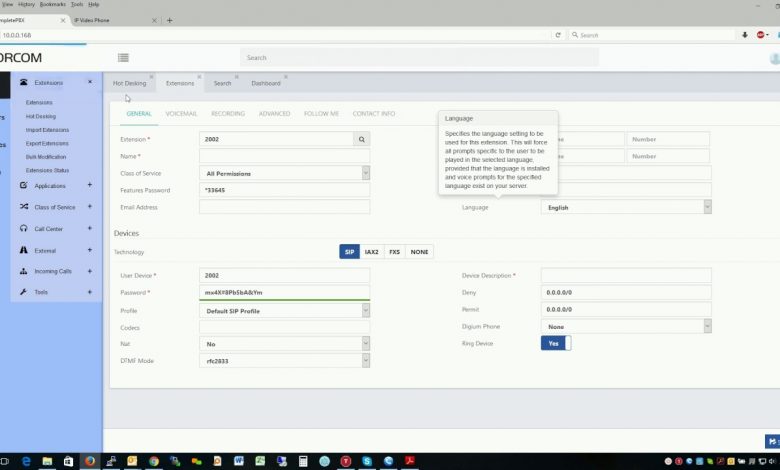Close the Hot Desking tab with its X
780x470 pixels.
click(x=153, y=76)
